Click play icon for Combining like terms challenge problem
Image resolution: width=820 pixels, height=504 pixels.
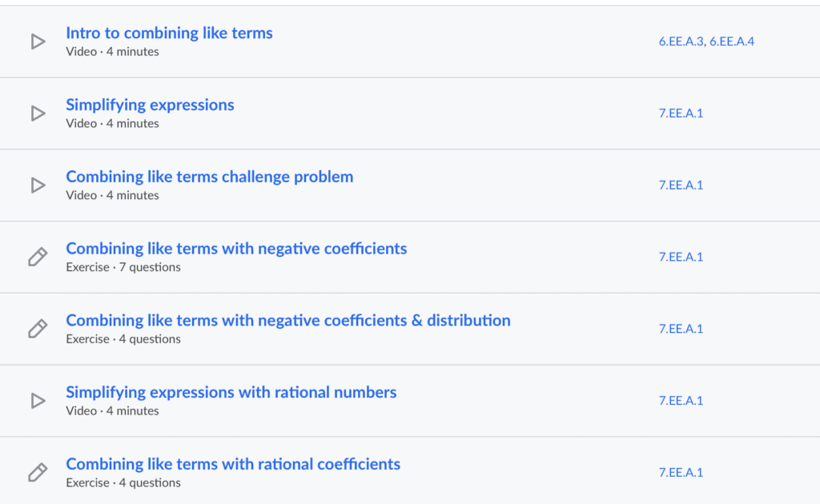click(38, 185)
